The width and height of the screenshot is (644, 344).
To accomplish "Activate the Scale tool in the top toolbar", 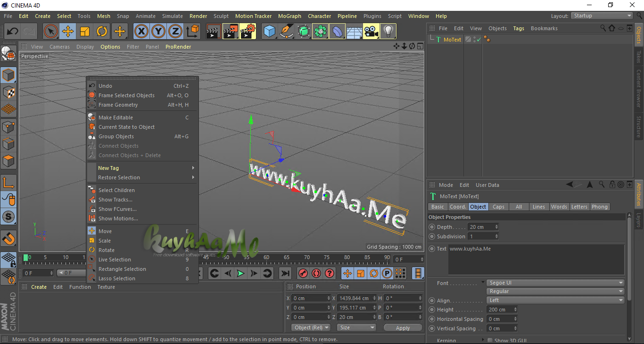I will click(x=85, y=32).
